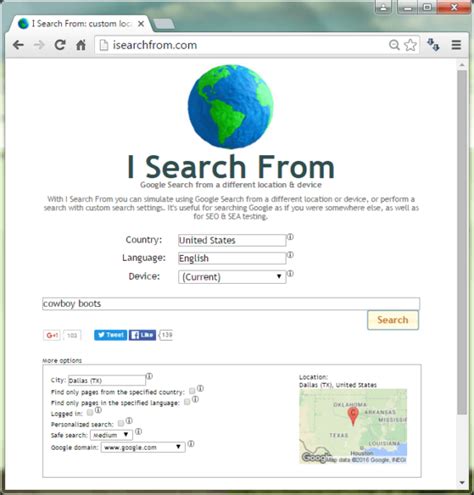474x495 pixels.
Task: Click the user profile button in title bar
Action: 383,7
